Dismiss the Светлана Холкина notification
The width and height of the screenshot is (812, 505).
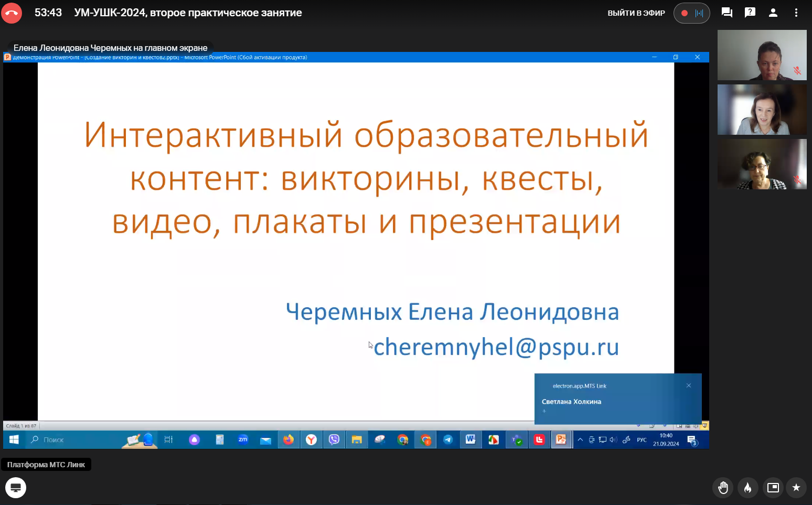689,386
